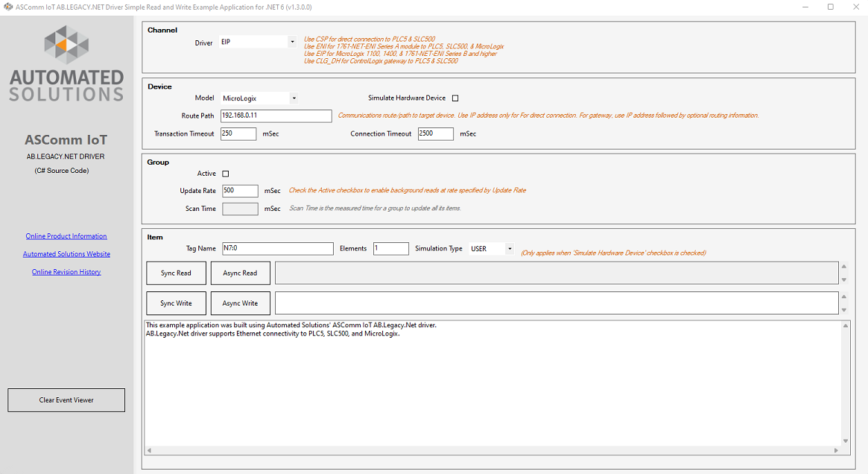This screenshot has height=474, width=868.
Task: Enable the Group Active checkbox
Action: coord(225,174)
